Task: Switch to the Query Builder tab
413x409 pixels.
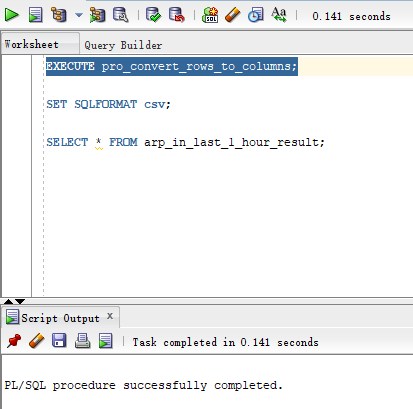Action: (123, 45)
